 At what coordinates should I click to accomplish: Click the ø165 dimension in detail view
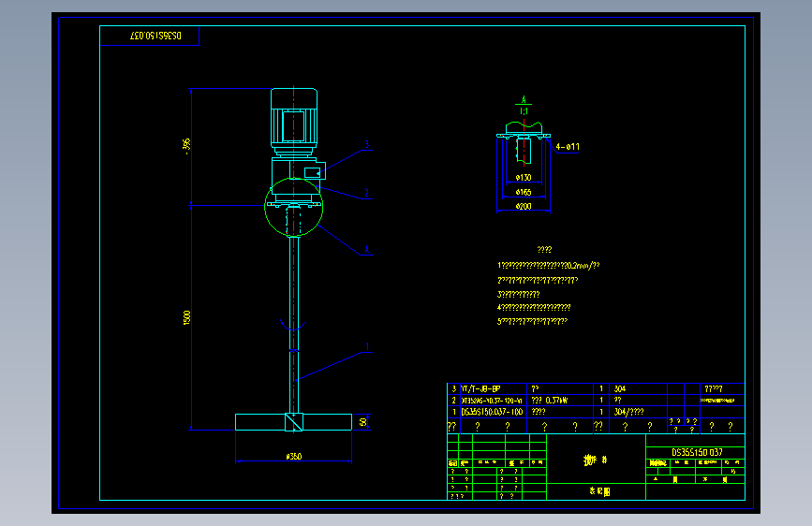pyautogui.click(x=524, y=192)
